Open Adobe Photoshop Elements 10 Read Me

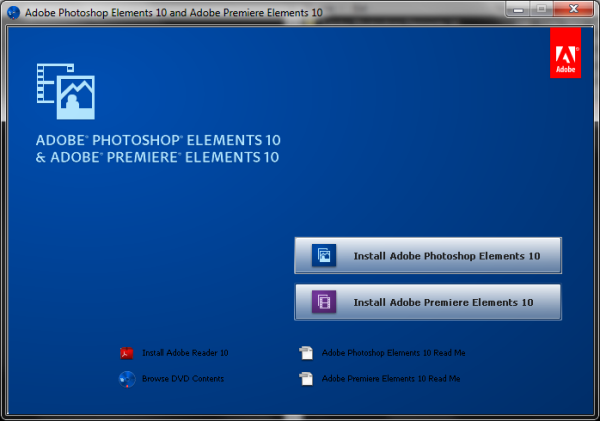tap(393, 353)
